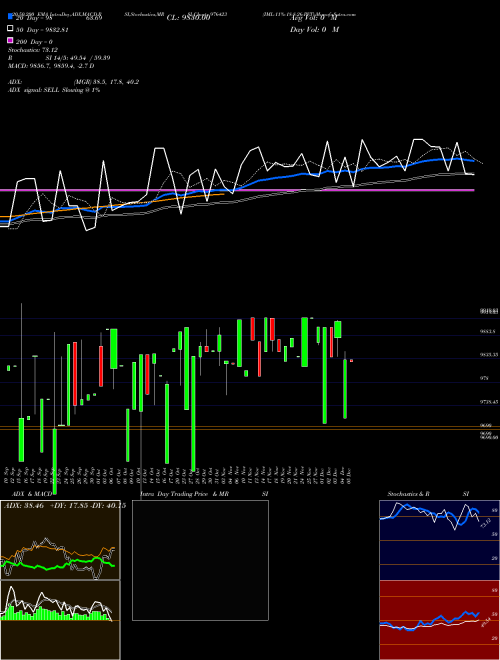Viewport: 500px width, 660px height.
Task: Click the magenta 200 Day legend swatch
Action: pyautogui.click(x=10, y=41)
